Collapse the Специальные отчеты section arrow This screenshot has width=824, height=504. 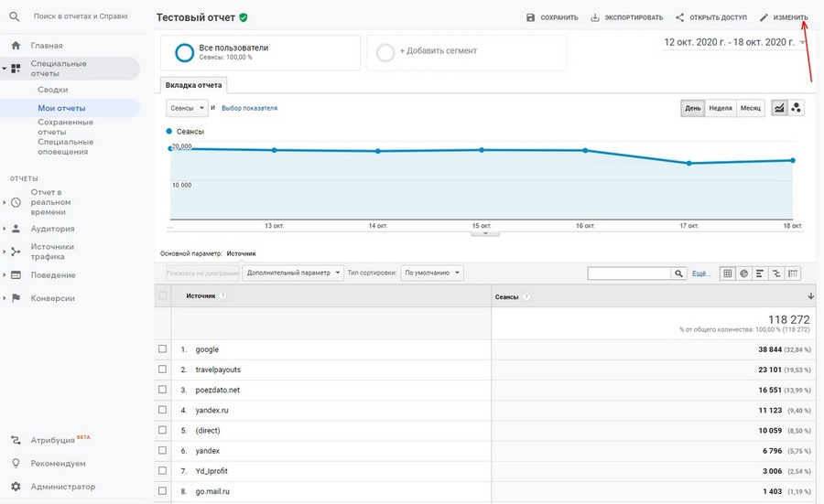[5, 69]
